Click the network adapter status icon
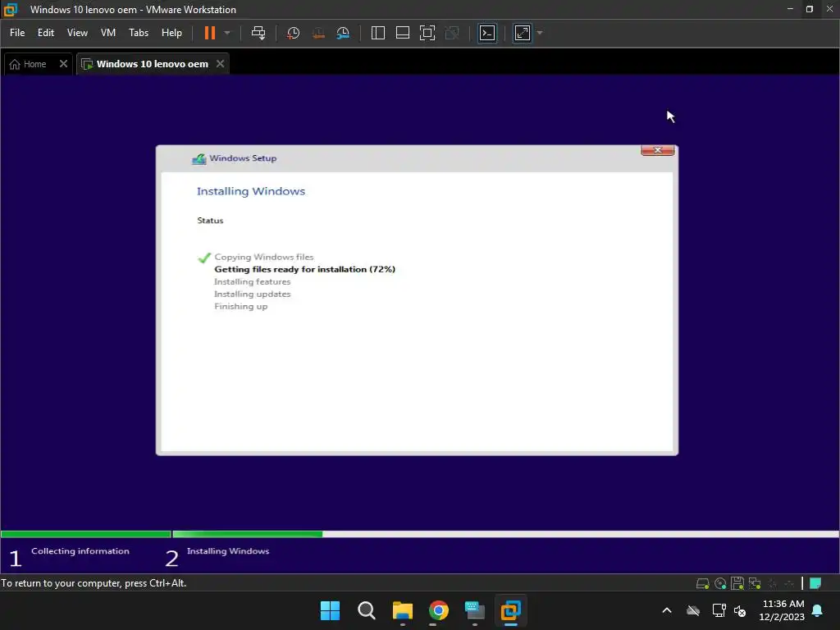 755,583
